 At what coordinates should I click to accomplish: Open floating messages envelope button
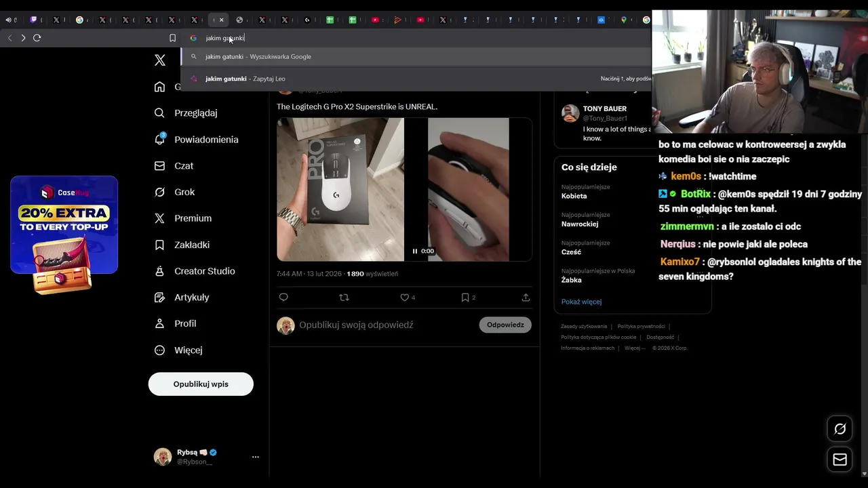tap(840, 460)
